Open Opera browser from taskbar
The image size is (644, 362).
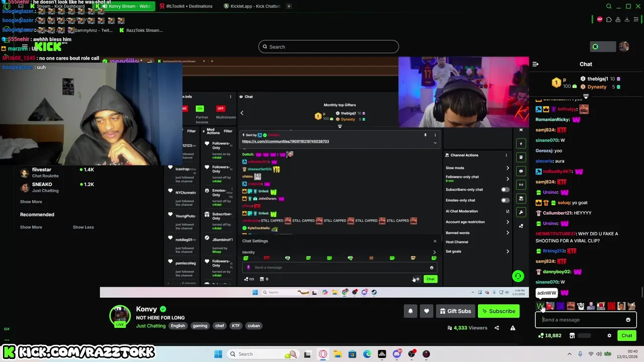323,354
